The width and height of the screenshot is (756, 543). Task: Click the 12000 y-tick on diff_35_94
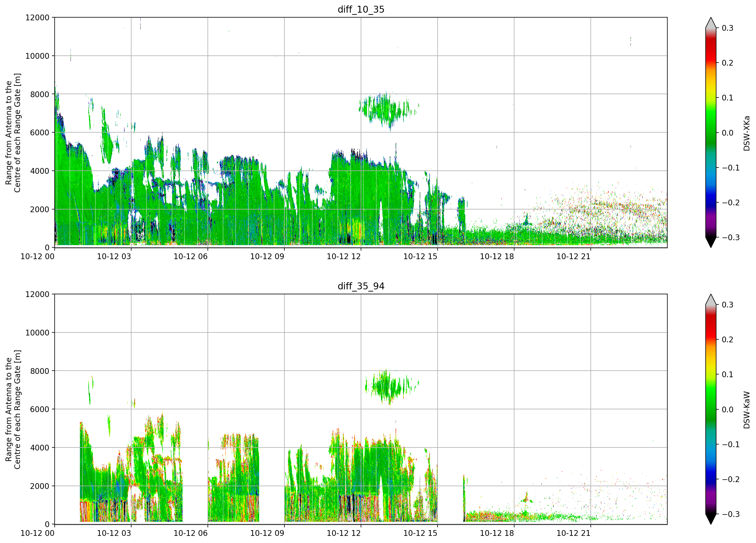37,294
